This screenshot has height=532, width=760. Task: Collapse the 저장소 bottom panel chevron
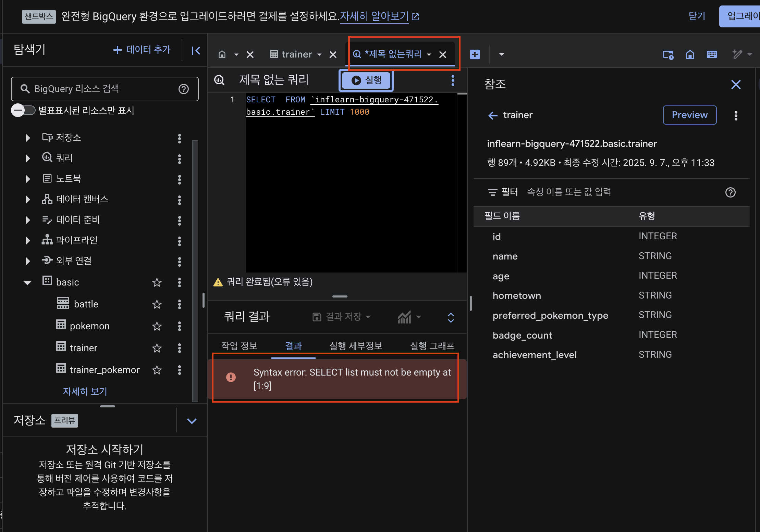192,421
